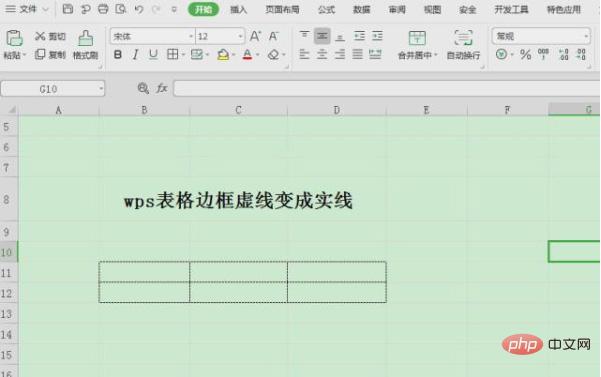The image size is (601, 377).
Task: Click the Undo arrow icon
Action: 139,9
